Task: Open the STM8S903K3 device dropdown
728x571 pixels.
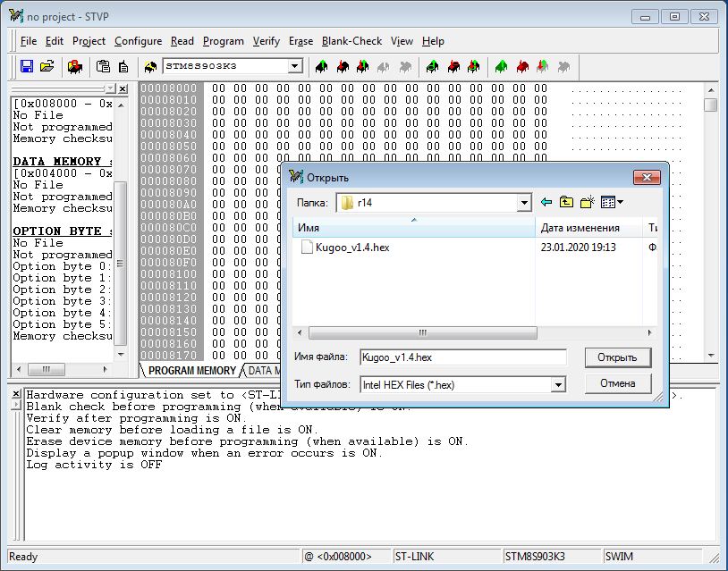Action: [294, 66]
